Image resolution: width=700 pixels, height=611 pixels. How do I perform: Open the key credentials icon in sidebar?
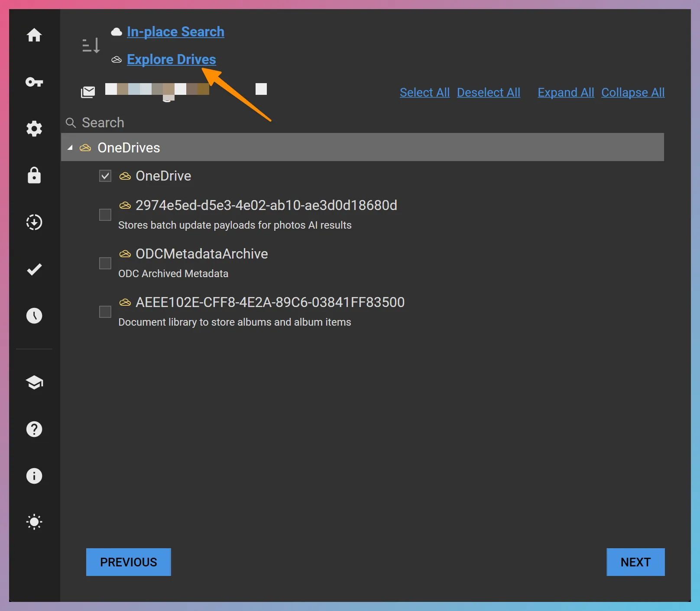pyautogui.click(x=34, y=82)
